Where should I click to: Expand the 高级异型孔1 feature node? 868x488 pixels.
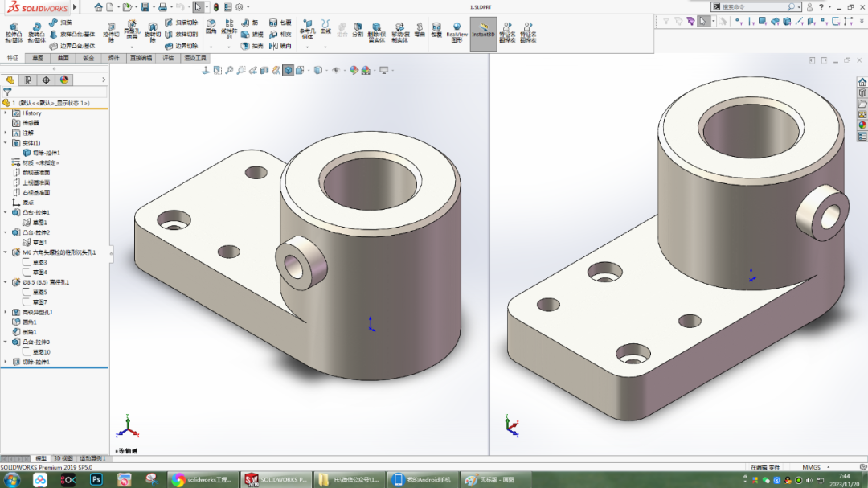(x=6, y=313)
